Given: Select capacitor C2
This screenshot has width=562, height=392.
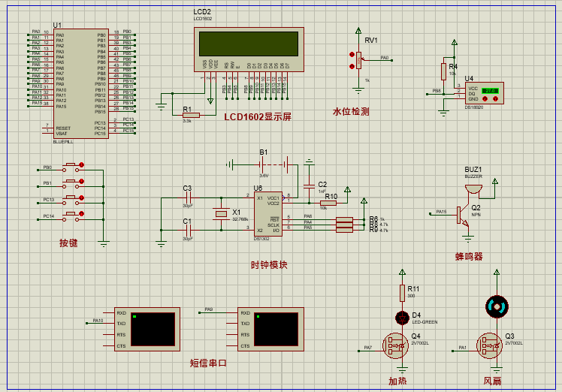Looking at the screenshot, I should (309, 186).
